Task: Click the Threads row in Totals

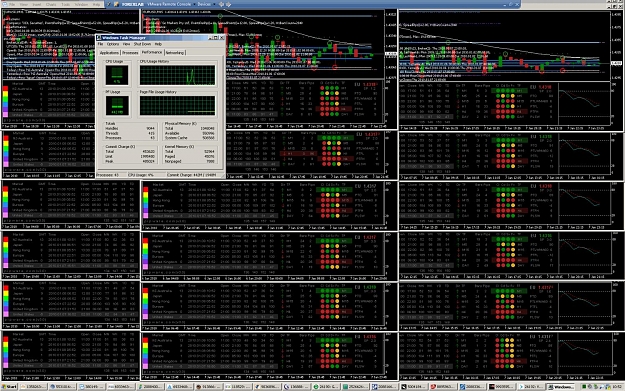Action: 130,133
